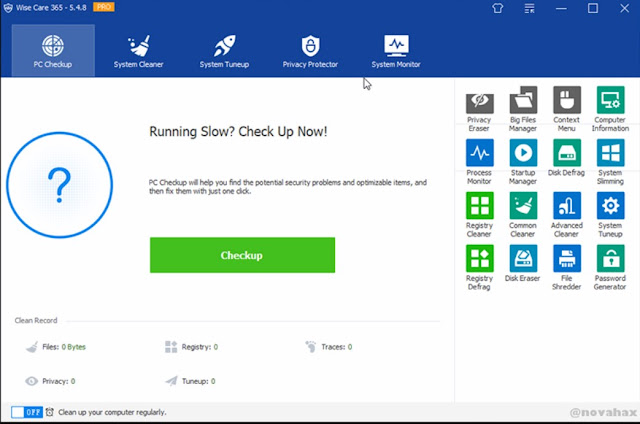
Task: Open System Tuneup utility in sidebar
Action: tap(610, 215)
